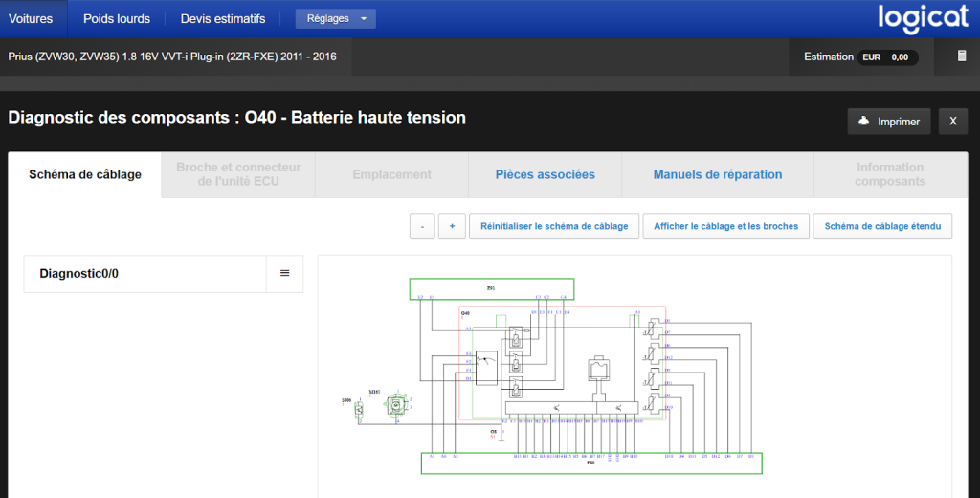Select the Information composants tab
Image resolution: width=980 pixels, height=498 pixels.
890,174
